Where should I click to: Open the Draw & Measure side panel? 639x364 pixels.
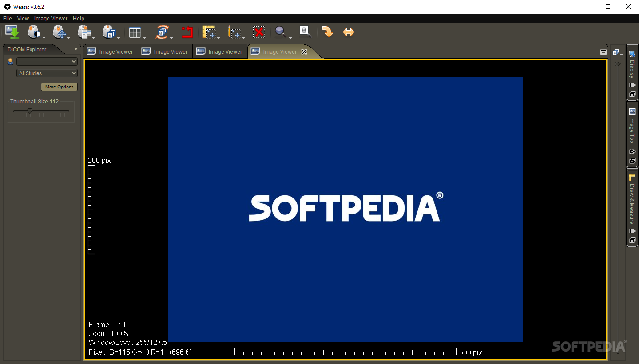point(632,200)
